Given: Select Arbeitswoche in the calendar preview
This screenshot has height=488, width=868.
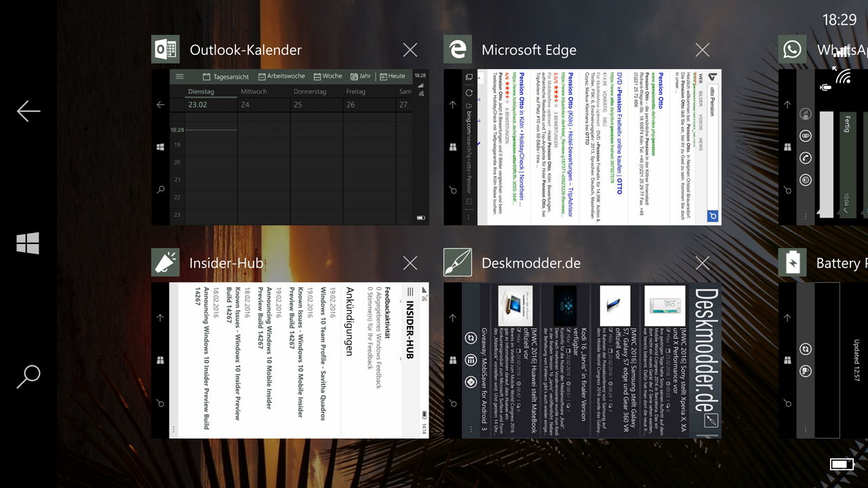Looking at the screenshot, I should pyautogui.click(x=281, y=76).
